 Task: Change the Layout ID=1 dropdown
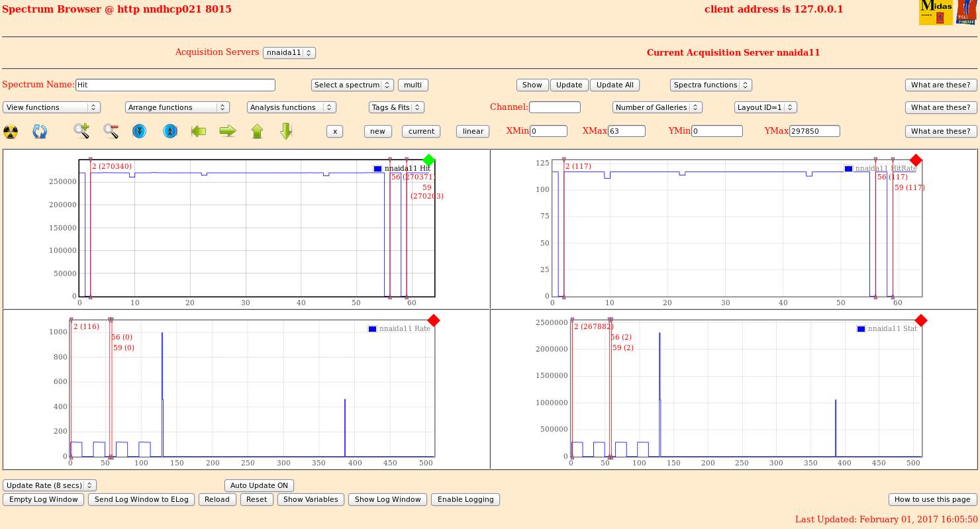pyautogui.click(x=765, y=107)
